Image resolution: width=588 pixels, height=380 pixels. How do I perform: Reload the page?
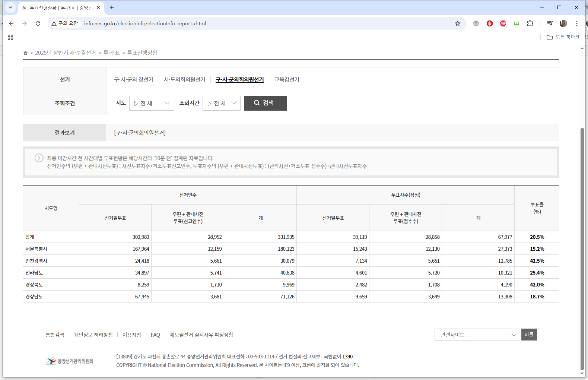tap(38, 23)
